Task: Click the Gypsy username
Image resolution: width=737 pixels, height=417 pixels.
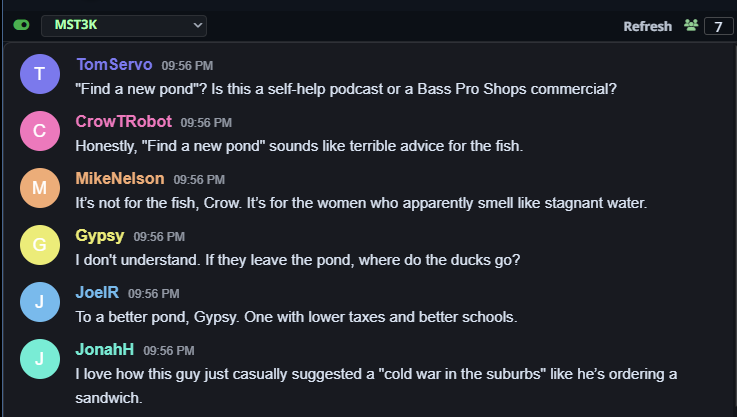Action: coord(99,236)
